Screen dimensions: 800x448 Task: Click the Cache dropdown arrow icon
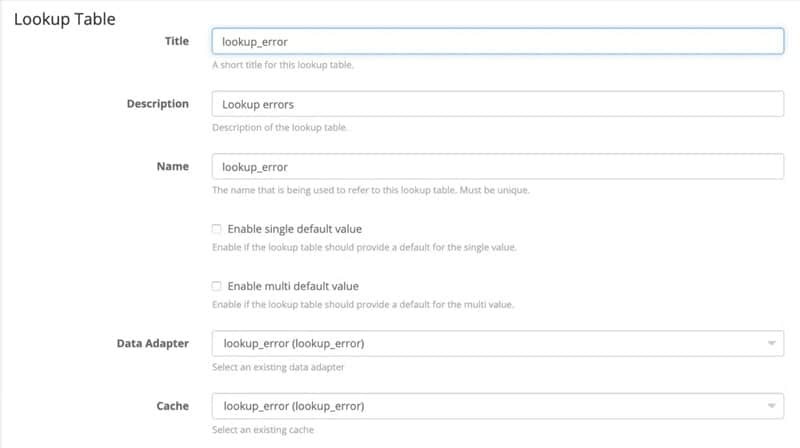771,406
